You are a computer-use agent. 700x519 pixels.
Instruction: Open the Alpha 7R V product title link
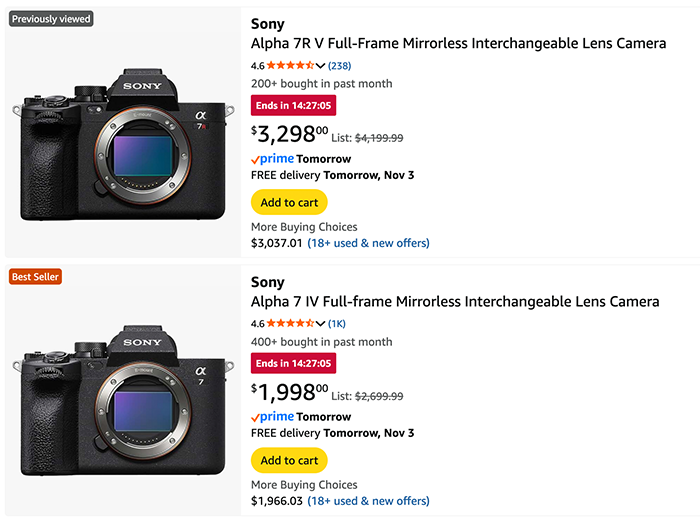(x=458, y=44)
